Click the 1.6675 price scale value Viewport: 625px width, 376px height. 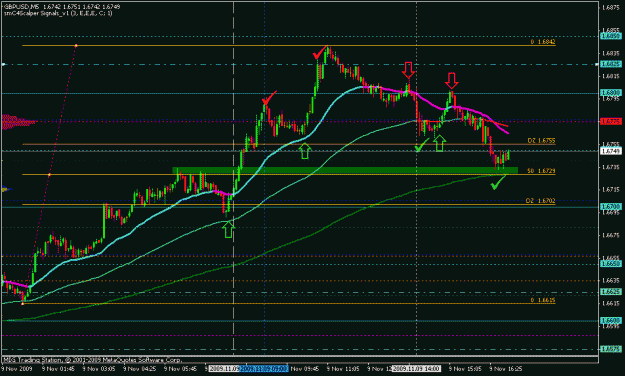click(x=610, y=235)
